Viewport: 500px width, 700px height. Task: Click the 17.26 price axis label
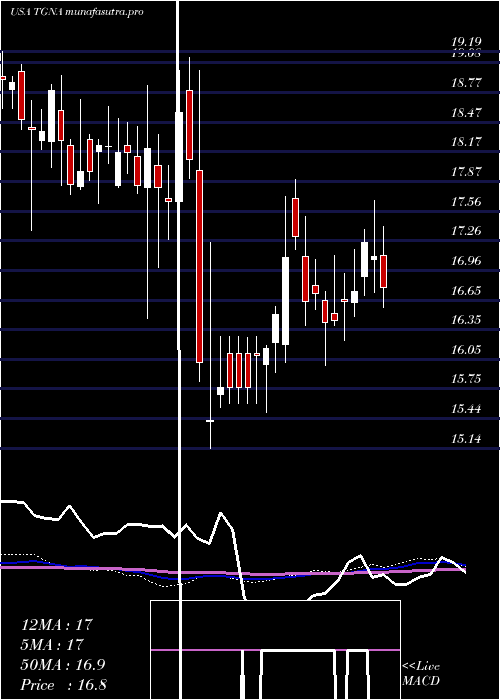[466, 231]
